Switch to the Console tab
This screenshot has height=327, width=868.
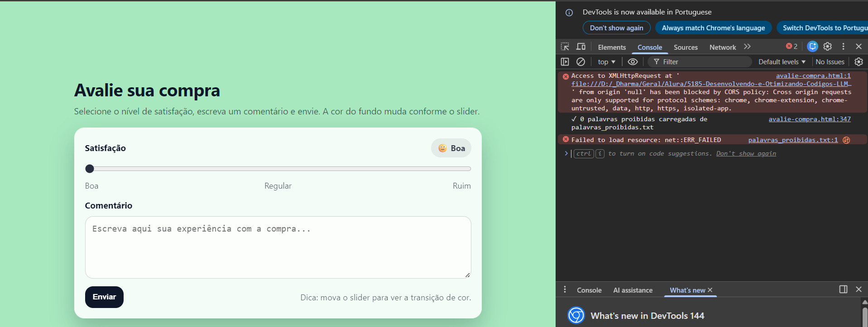[x=650, y=47]
